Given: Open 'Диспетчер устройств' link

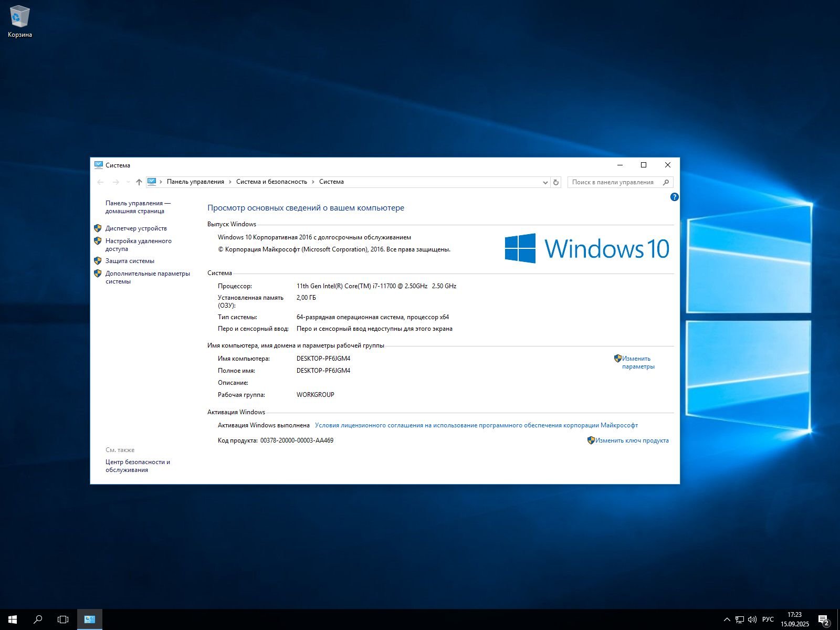Looking at the screenshot, I should 136,228.
